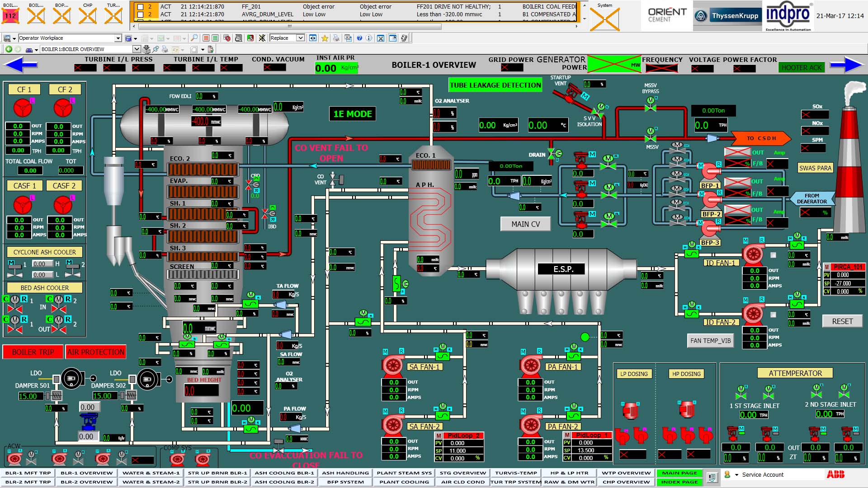
Task: Open the PA FAN-1 fan symbol
Action: tap(531, 365)
